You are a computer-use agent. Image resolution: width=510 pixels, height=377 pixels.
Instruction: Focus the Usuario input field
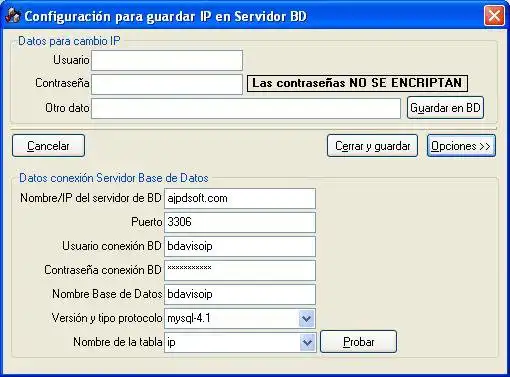pyautogui.click(x=167, y=60)
